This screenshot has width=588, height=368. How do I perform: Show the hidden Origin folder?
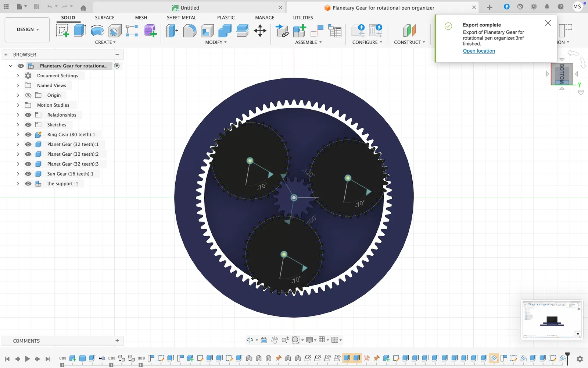[28, 95]
